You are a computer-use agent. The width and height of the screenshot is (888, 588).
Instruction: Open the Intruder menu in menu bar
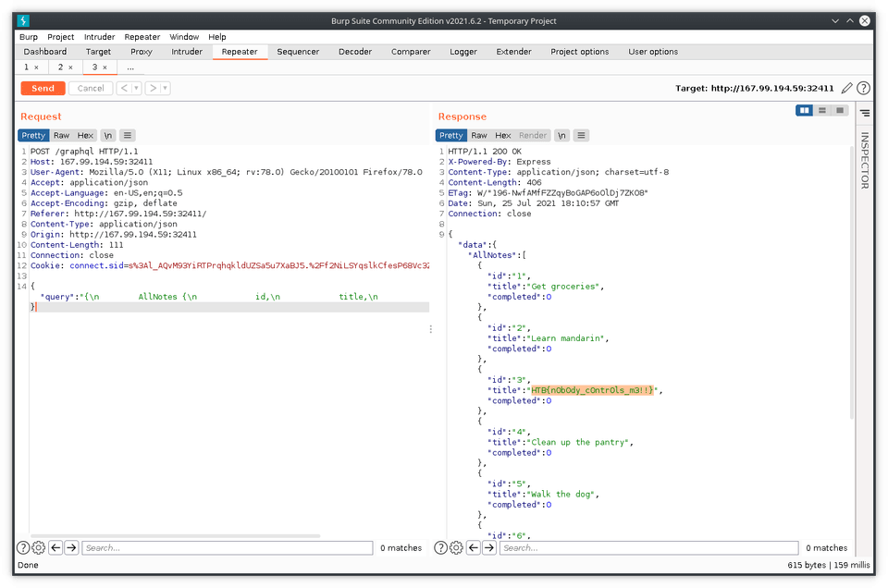click(x=100, y=37)
